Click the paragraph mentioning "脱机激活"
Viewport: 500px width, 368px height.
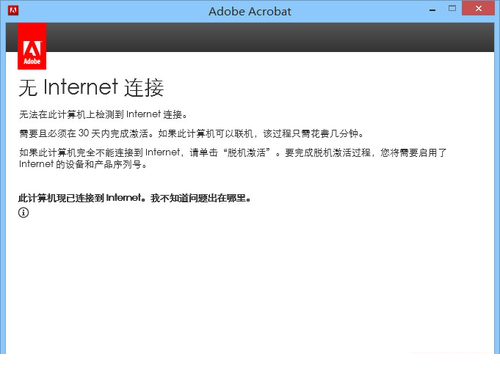(233, 158)
